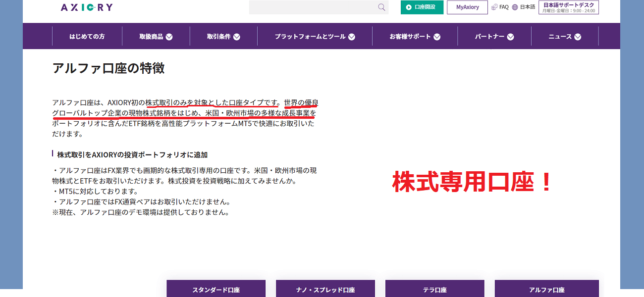
Task: Select the テラ口座 tab
Action: coord(435,289)
